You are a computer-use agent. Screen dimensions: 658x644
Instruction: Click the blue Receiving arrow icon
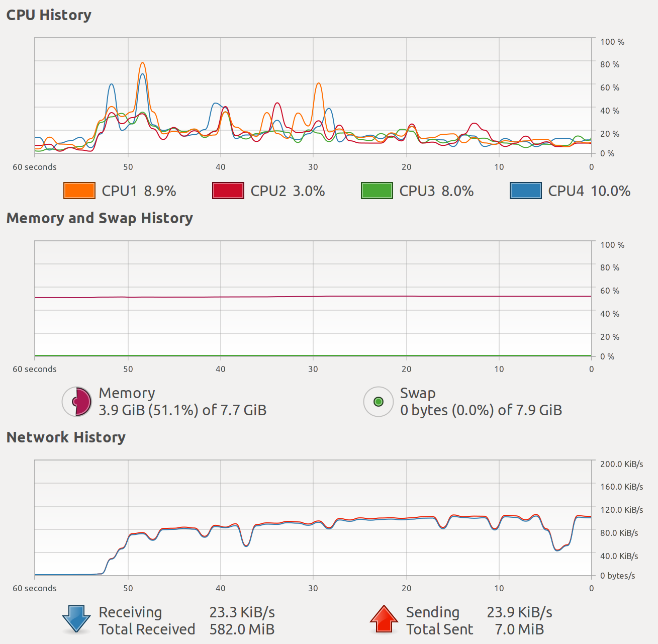point(76,619)
